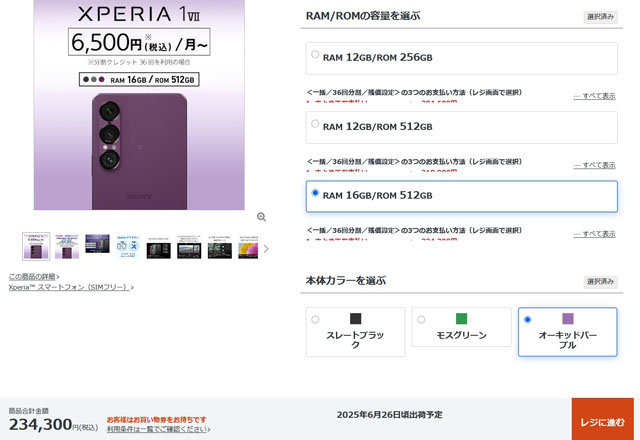Expand すべて表示 under the 256GB option
This screenshot has width=640, height=440.
594,96
